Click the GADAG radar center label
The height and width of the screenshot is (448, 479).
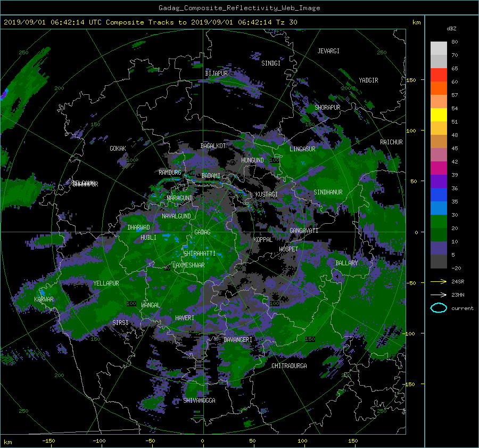click(202, 232)
